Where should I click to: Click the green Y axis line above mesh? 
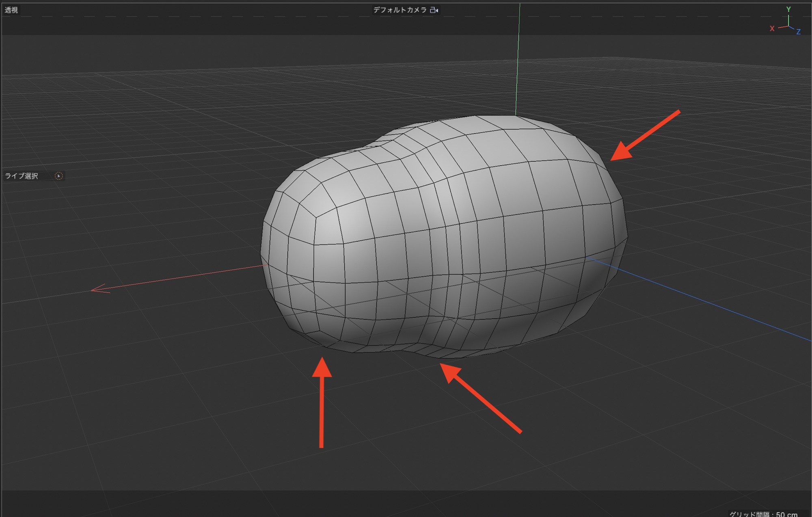518,61
